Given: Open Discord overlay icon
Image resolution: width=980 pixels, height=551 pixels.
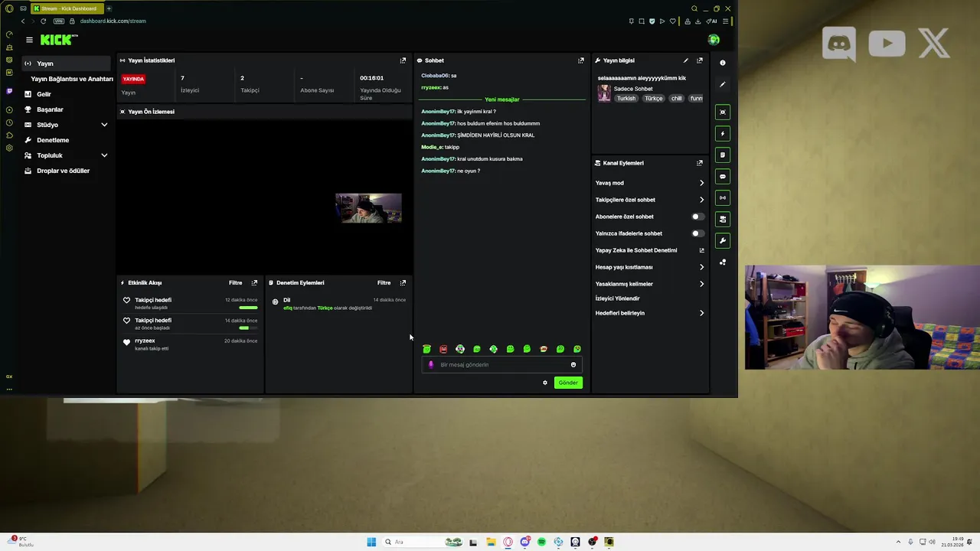Looking at the screenshot, I should pyautogui.click(x=839, y=44).
